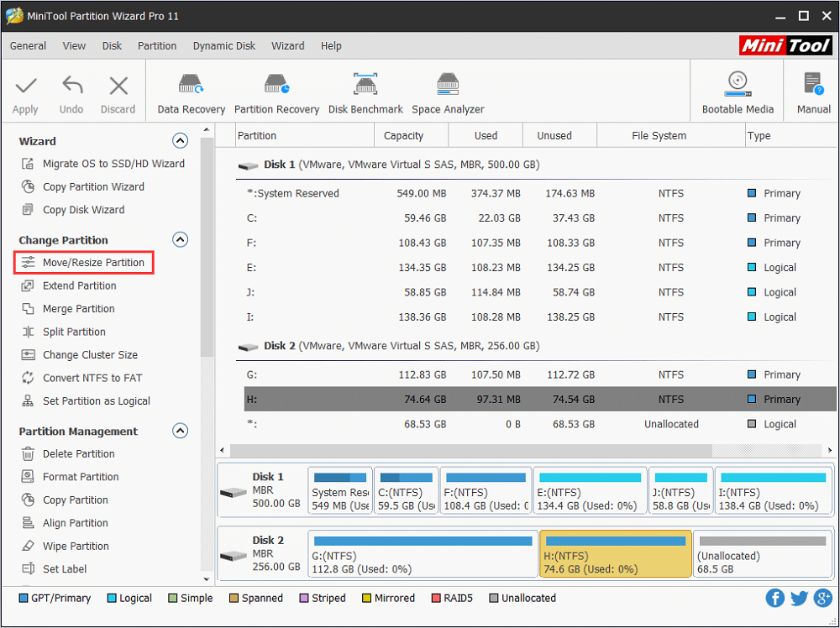Sort by the Partition column header
Viewport: 840px width, 628px height.
pos(304,135)
